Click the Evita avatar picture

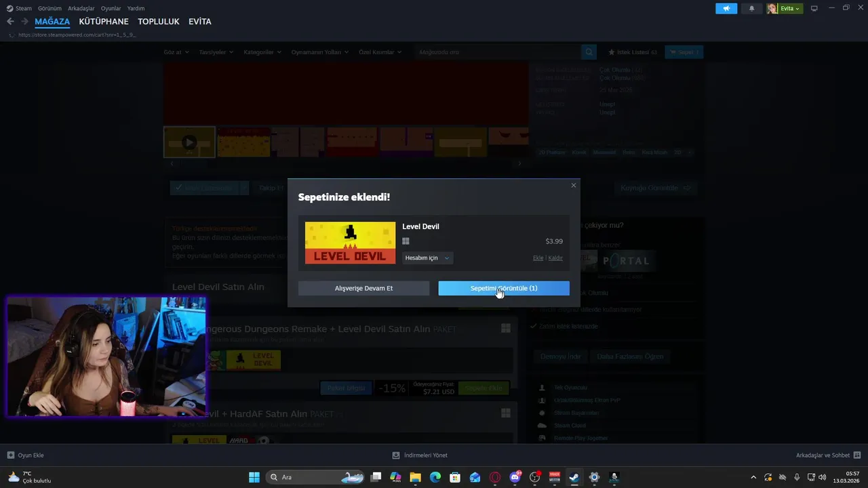tap(772, 8)
